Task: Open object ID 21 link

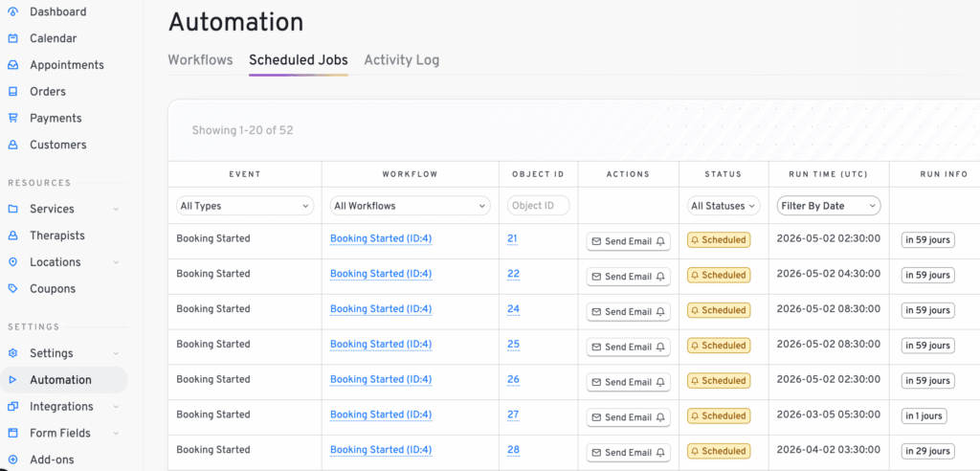Action: pyautogui.click(x=513, y=239)
